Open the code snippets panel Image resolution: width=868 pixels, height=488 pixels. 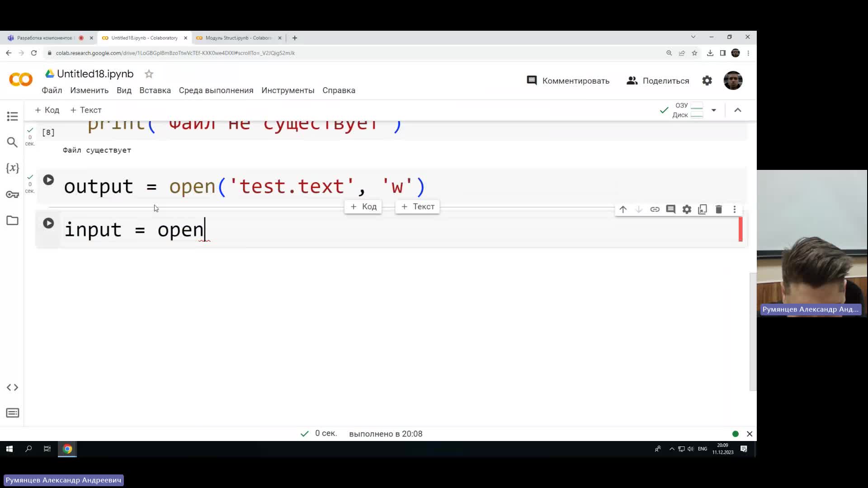(x=12, y=387)
